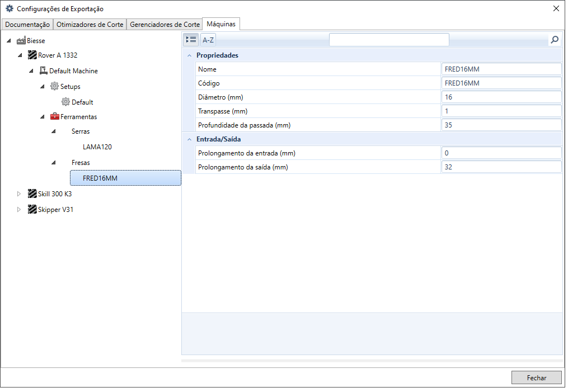Sort properties alphabetically with A-Z
Screen dimensions: 568x392
click(208, 40)
